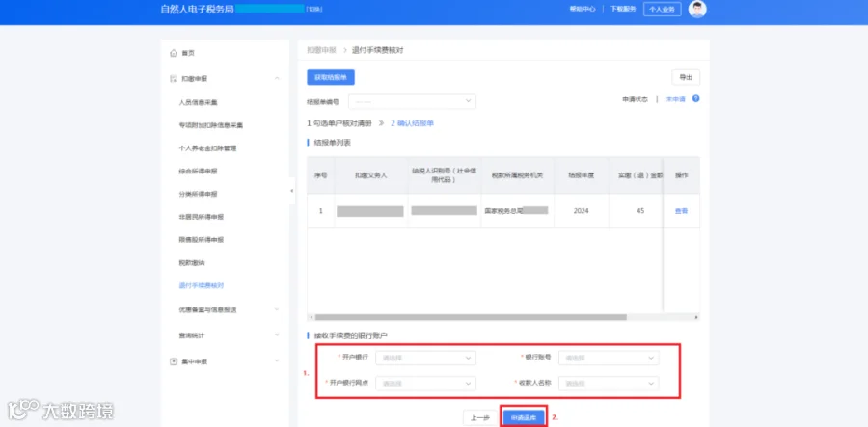Expand the 优惠备案与信息报送 section
This screenshot has height=427, width=868.
click(277, 309)
